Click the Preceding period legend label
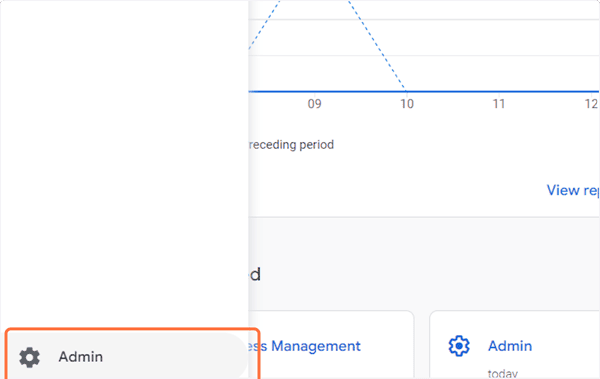The height and width of the screenshot is (379, 600). (x=291, y=145)
